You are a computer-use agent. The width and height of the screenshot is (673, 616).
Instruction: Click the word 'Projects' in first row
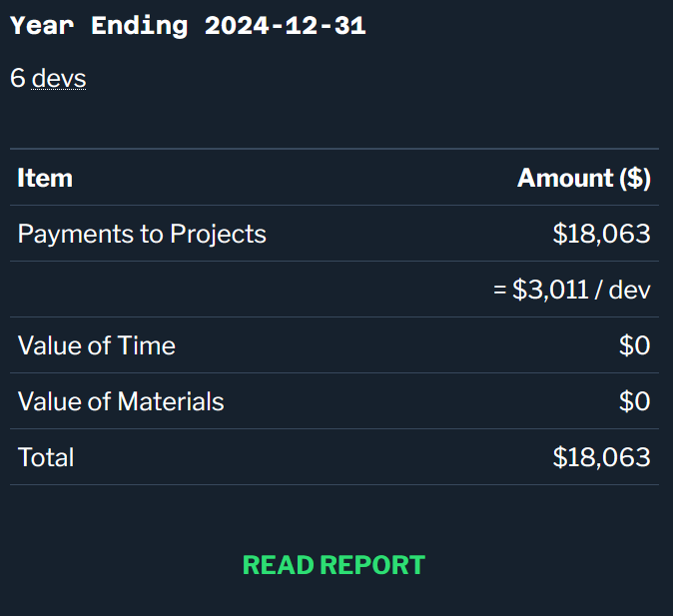(x=218, y=234)
